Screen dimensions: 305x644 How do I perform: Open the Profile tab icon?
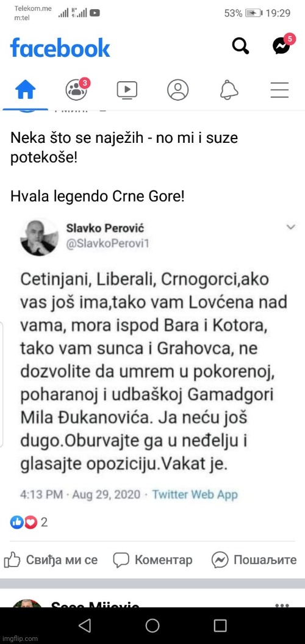[178, 89]
